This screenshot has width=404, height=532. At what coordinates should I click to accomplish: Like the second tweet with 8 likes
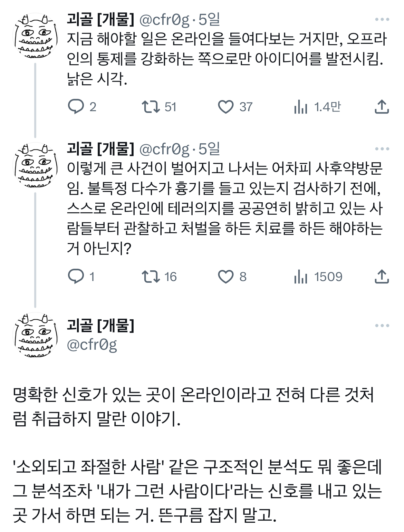pos(226,277)
